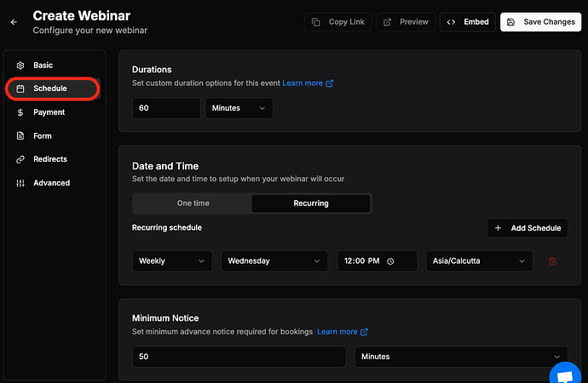Click the 12:00 PM time field
The height and width of the screenshot is (383, 588).
(377, 261)
